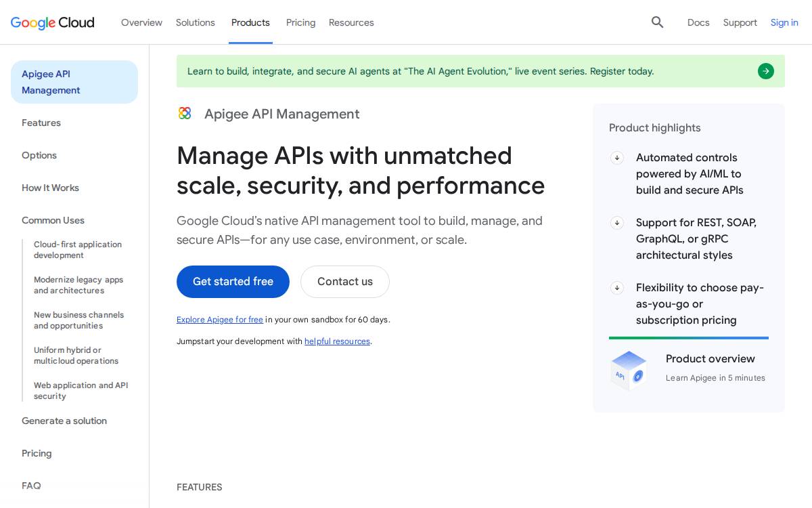The image size is (812, 508).
Task: Open the helpful resources link
Action: [337, 341]
